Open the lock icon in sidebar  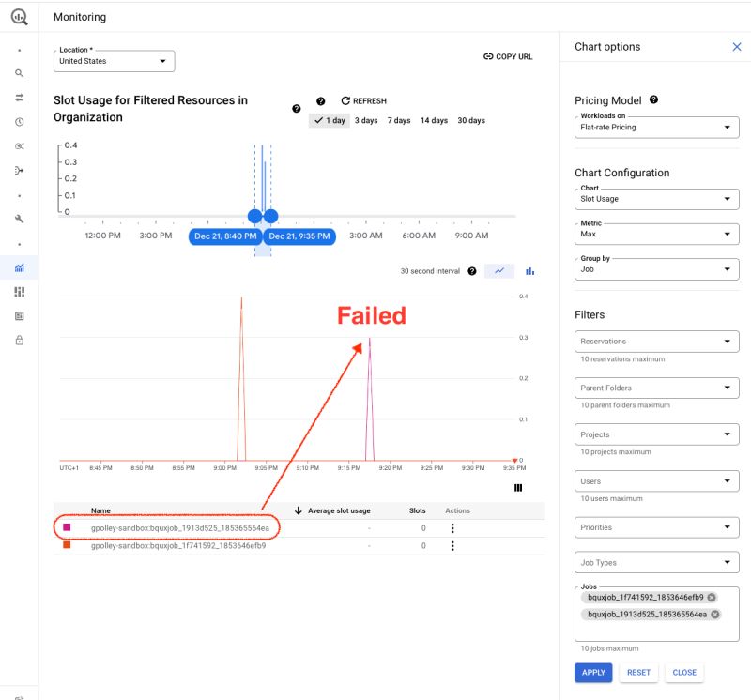click(x=19, y=341)
